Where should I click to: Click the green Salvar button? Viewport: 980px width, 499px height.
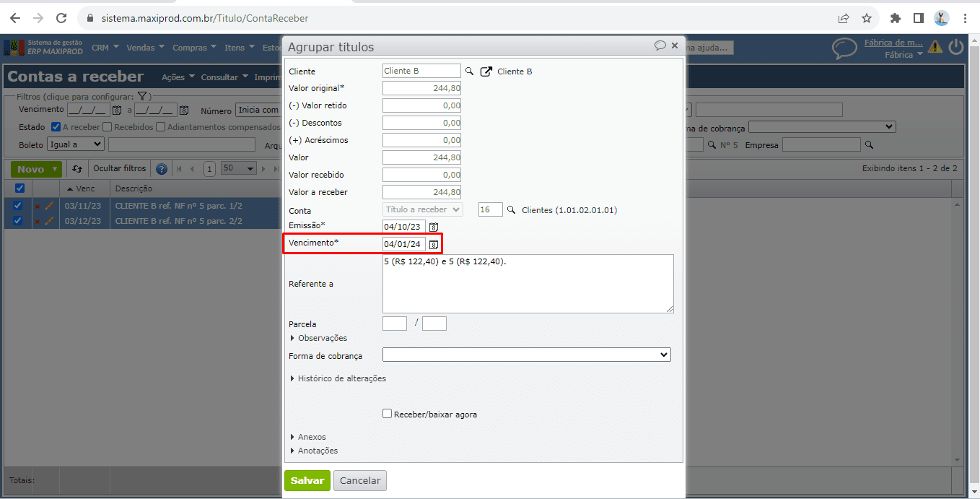click(307, 480)
